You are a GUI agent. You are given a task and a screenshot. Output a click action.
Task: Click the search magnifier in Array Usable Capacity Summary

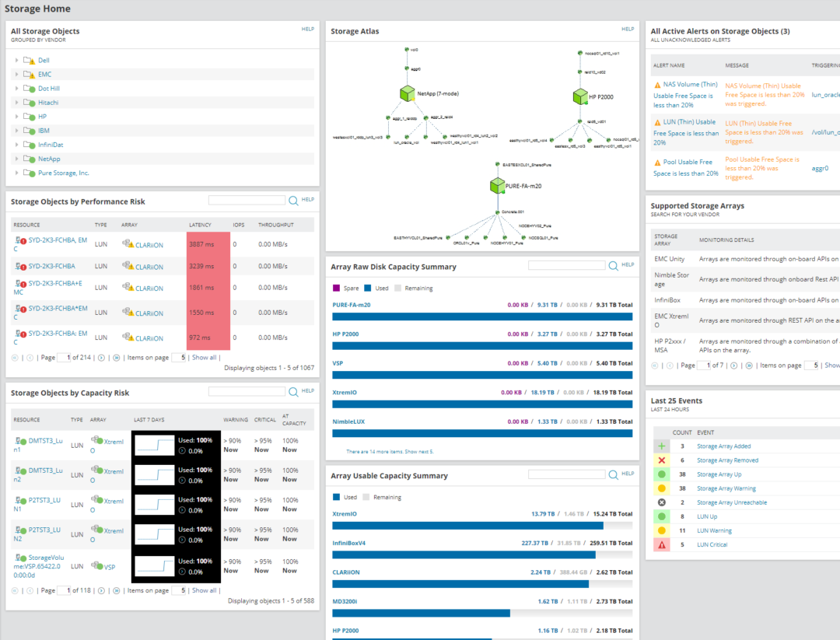614,475
